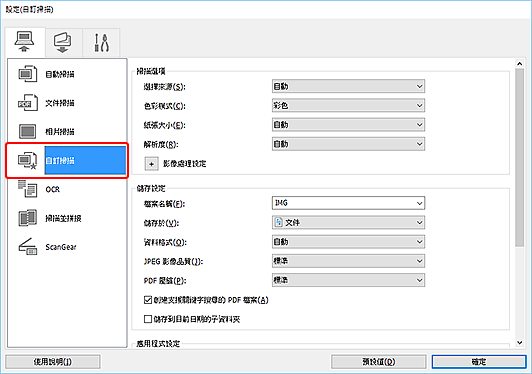Open the PDF 壓縮(P) dropdown
Image resolution: width=532 pixels, height=374 pixels.
[348, 280]
